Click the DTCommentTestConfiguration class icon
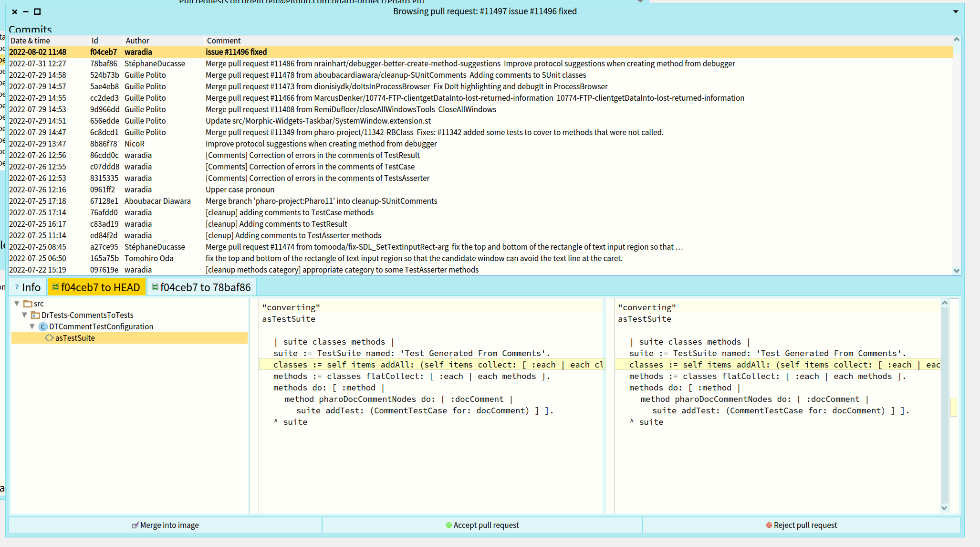 43,326
